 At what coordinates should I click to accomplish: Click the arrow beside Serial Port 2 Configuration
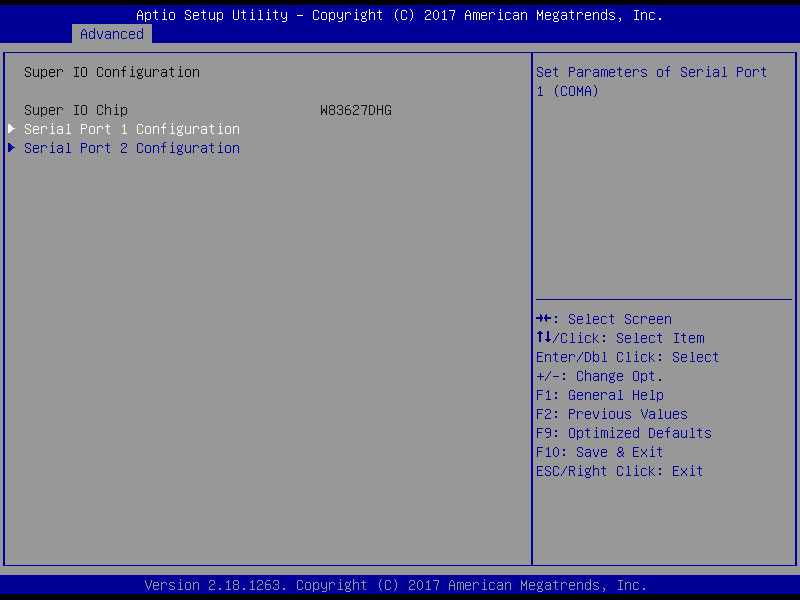click(x=11, y=148)
